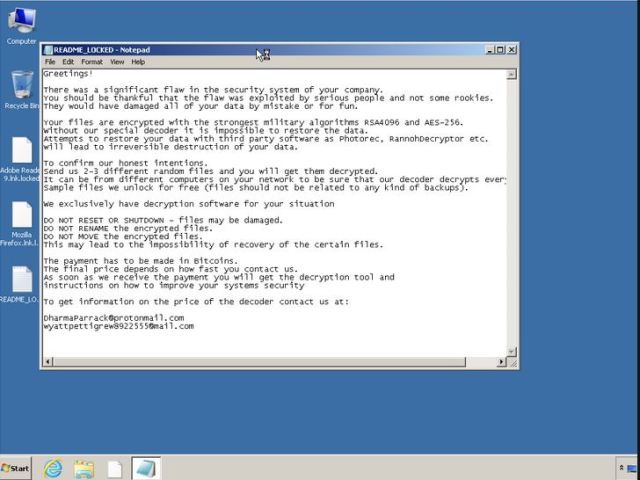Activate the Notepad taskbar button
Viewport: 640px width, 480px height.
point(146,468)
